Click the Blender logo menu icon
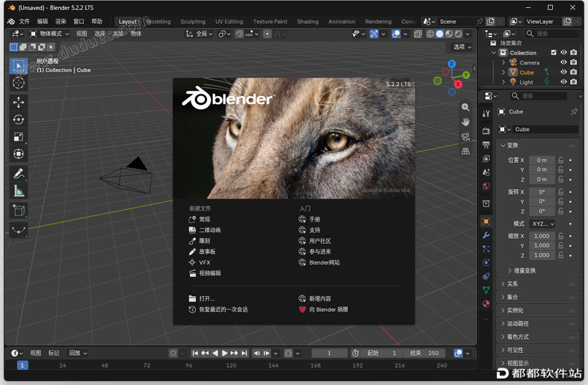This screenshot has height=385, width=588. coord(11,22)
